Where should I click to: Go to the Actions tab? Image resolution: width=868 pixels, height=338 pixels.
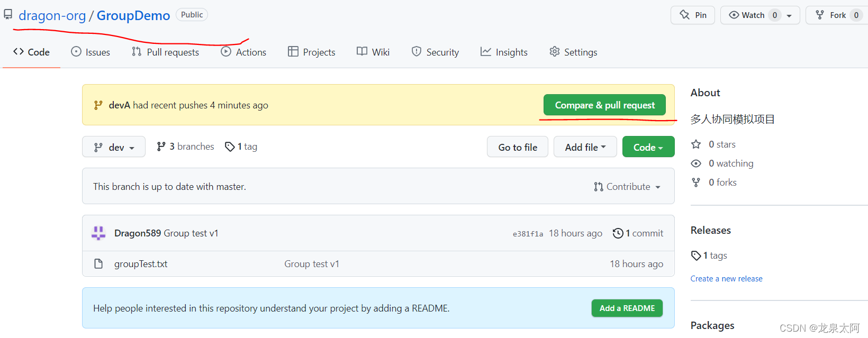coord(243,52)
